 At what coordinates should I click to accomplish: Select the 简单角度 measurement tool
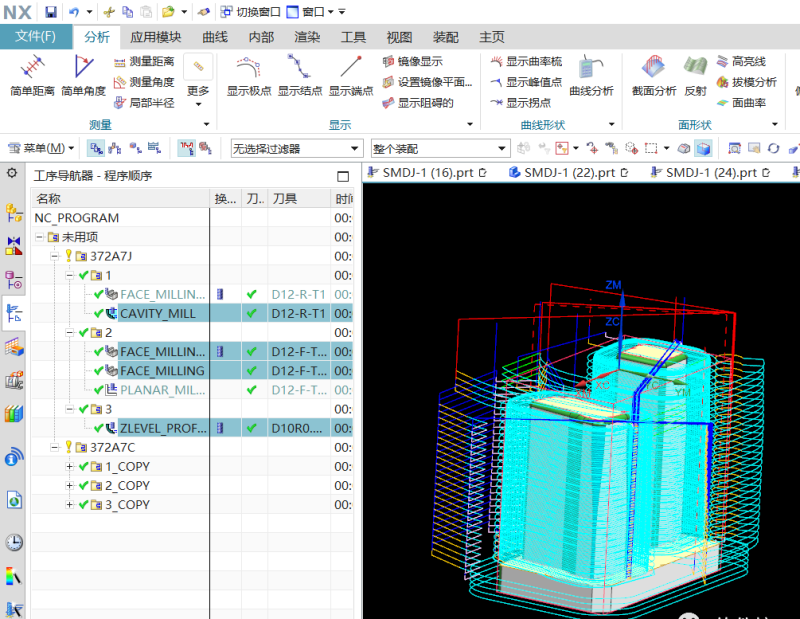(x=83, y=76)
